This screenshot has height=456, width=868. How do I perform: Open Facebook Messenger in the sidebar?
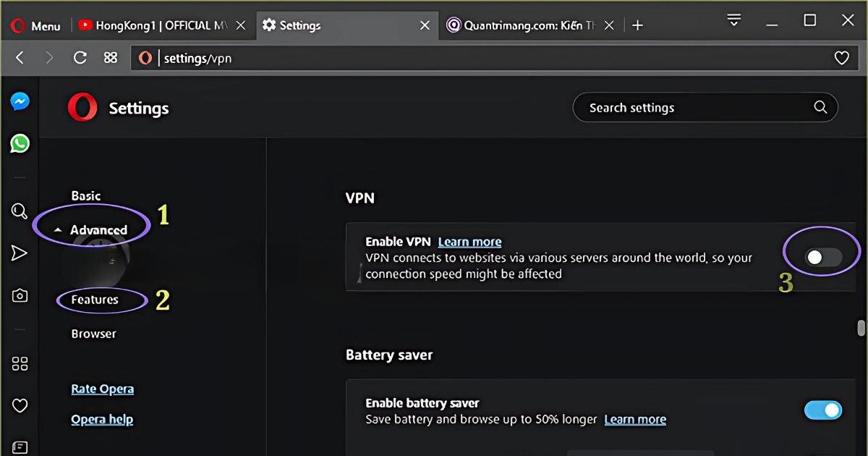click(19, 101)
